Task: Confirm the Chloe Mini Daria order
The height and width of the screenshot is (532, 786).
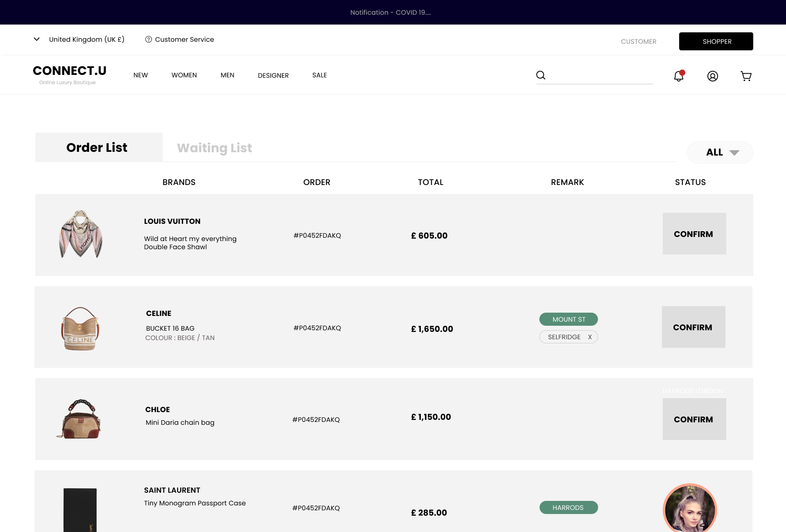Action: pyautogui.click(x=694, y=419)
